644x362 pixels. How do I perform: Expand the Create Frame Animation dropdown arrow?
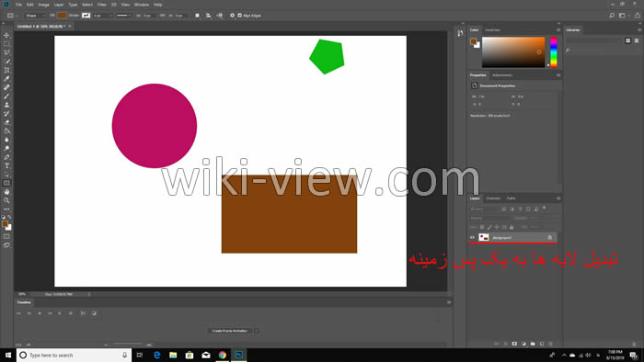(x=256, y=331)
